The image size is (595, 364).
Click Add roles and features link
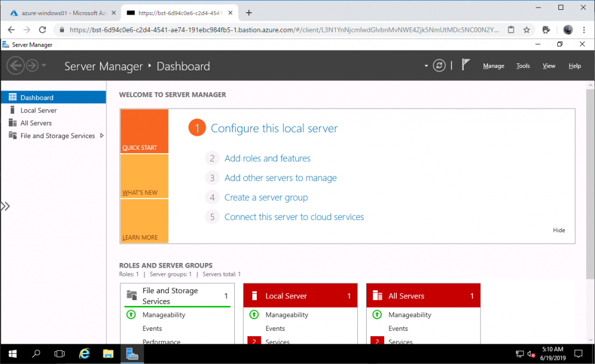click(x=267, y=158)
